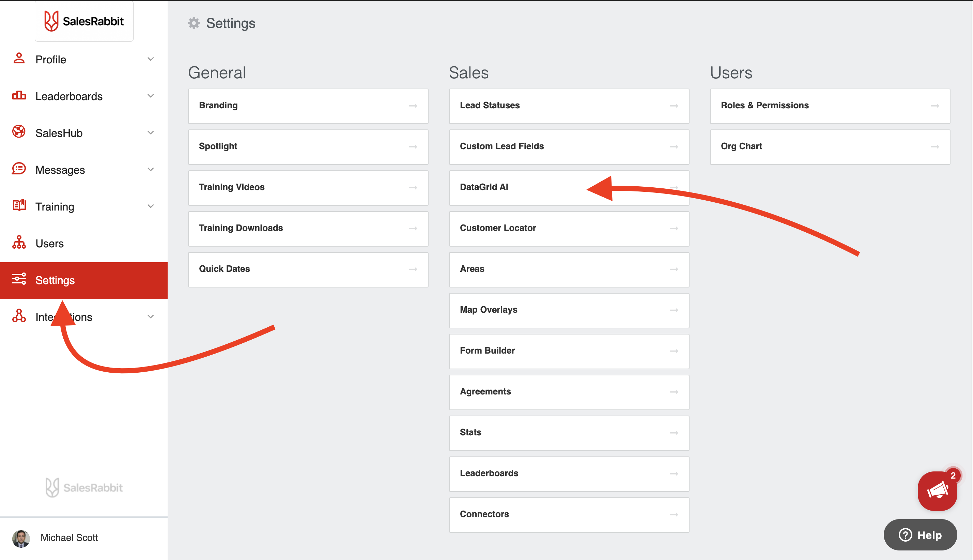Expand the Training menu chevron
The width and height of the screenshot is (973, 560).
tap(151, 206)
